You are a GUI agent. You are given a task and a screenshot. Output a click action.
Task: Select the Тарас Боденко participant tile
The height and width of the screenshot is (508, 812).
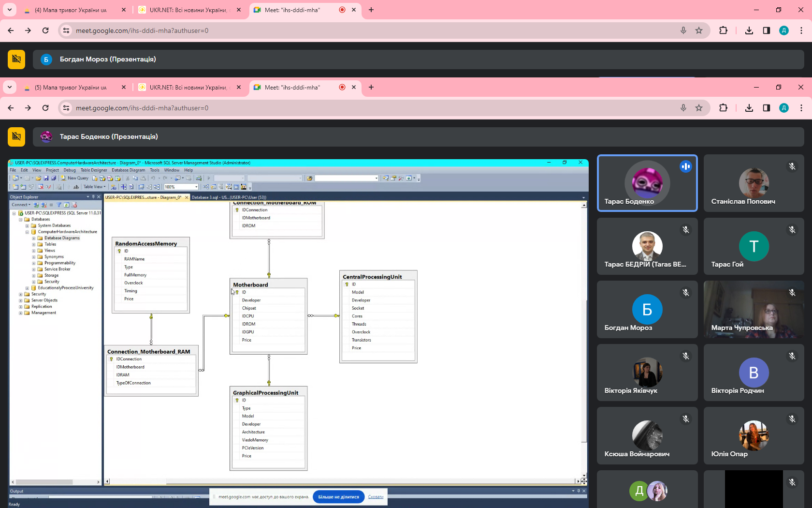[647, 183]
